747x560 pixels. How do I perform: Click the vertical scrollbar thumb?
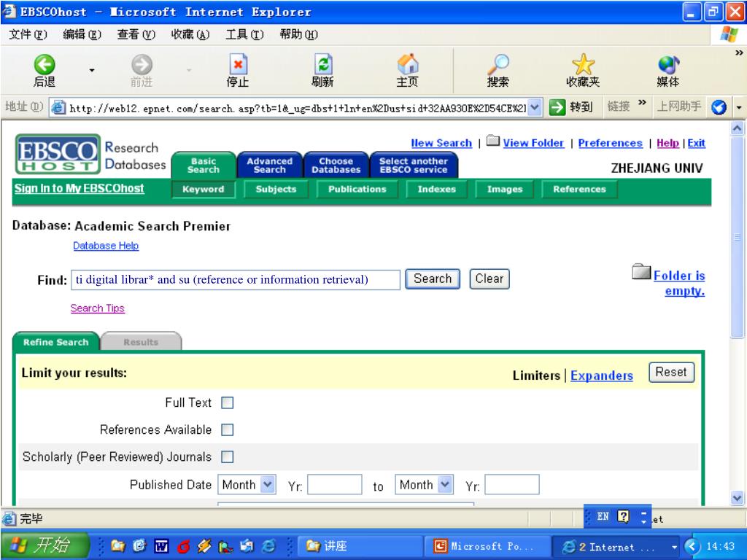pyautogui.click(x=737, y=237)
